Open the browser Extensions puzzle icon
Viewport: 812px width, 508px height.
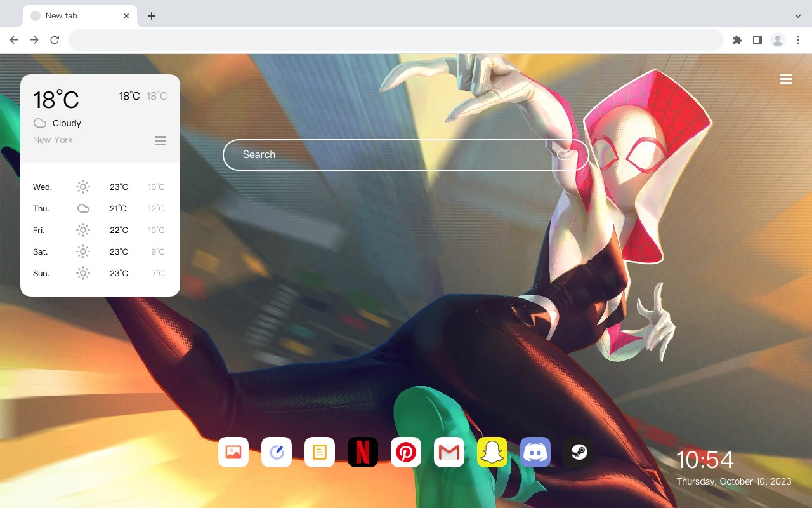[737, 40]
